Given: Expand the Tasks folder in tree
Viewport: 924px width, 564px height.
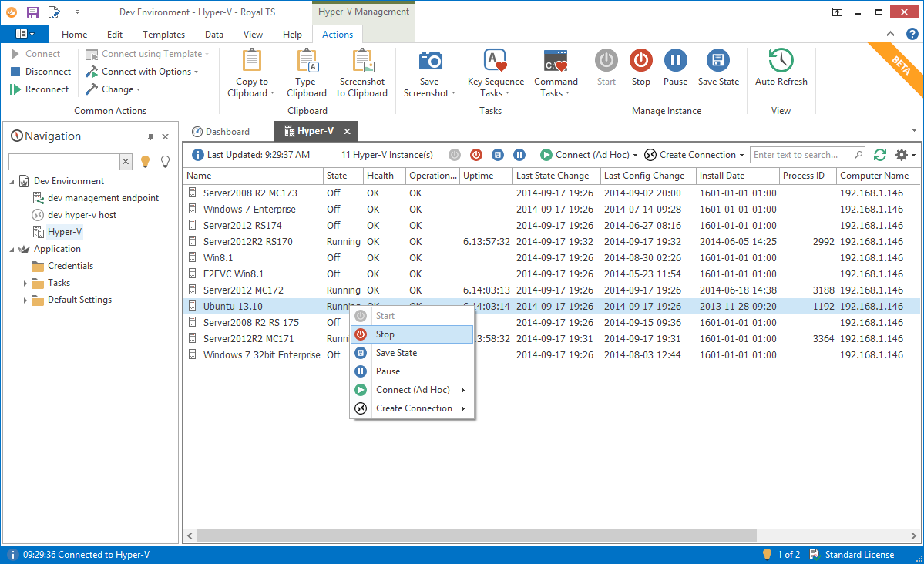Looking at the screenshot, I should click(25, 284).
